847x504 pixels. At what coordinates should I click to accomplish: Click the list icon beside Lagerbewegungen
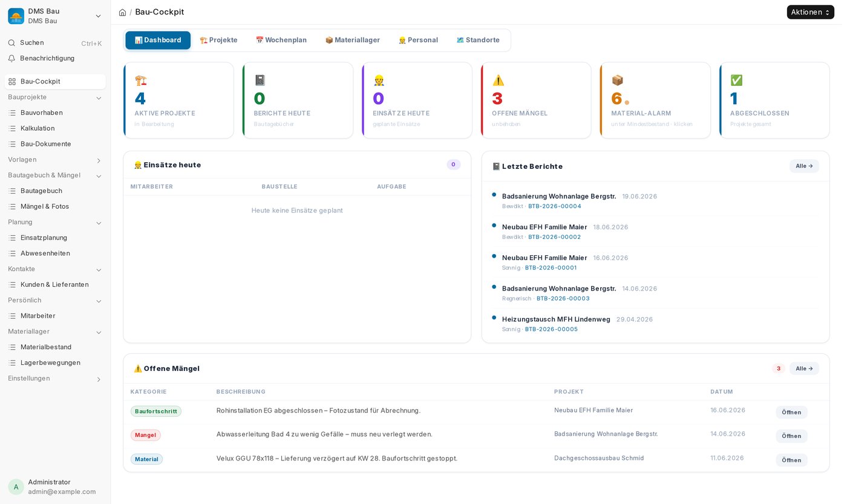[x=12, y=363]
